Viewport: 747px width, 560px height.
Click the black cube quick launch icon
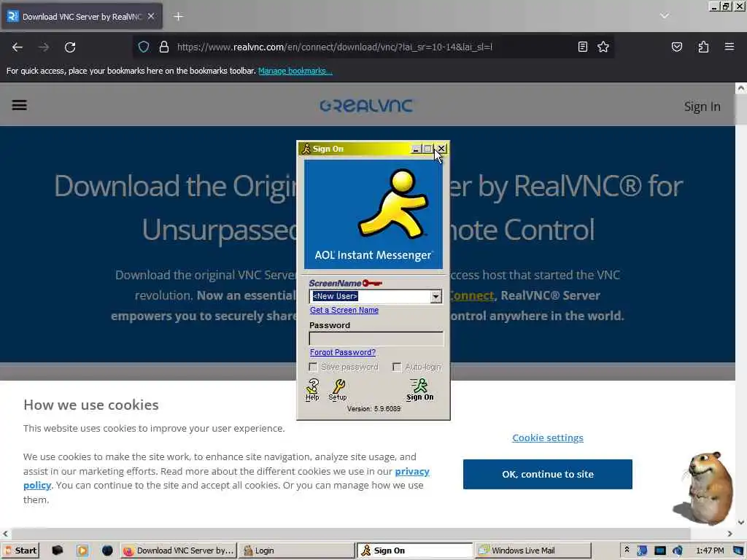(57, 551)
